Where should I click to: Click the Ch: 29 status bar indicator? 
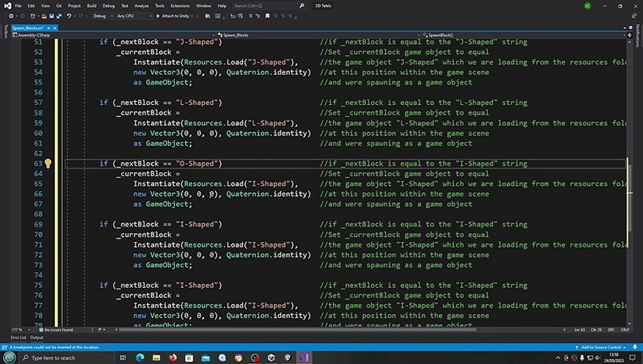[596, 330]
